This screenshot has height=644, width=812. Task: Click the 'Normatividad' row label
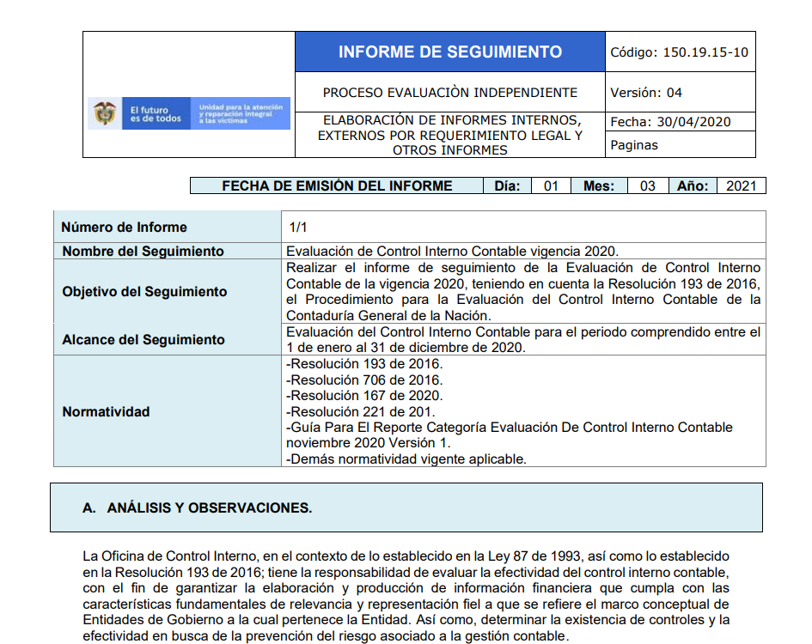(107, 411)
